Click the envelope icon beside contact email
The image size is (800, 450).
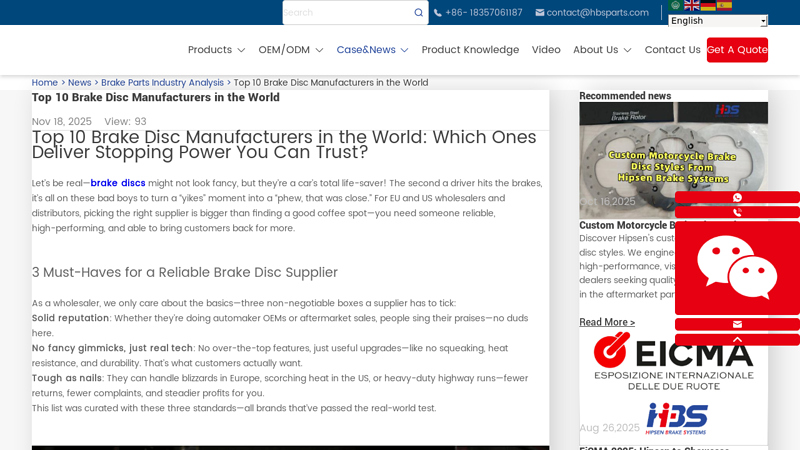[x=540, y=13]
